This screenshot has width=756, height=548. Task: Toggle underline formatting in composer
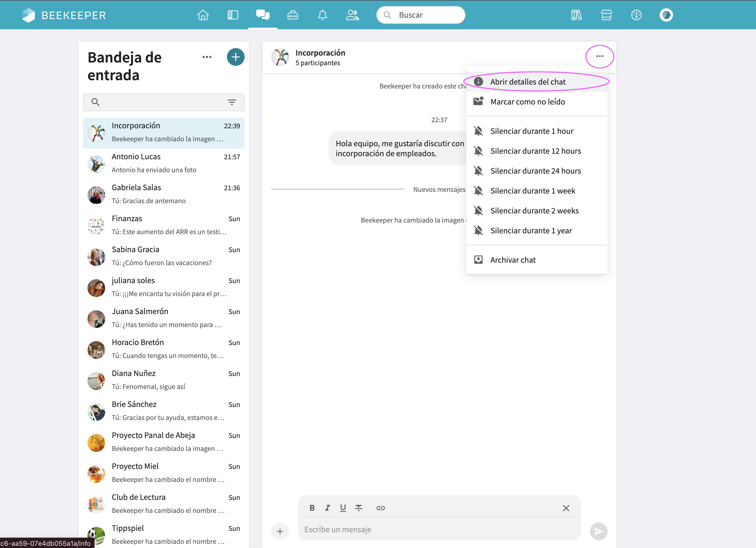point(343,508)
